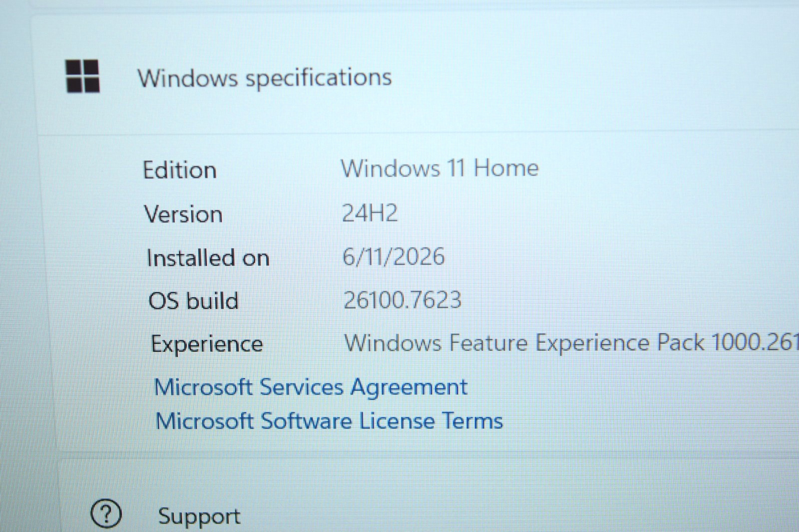This screenshot has height=532, width=799.
Task: Select the Experience label
Action: [x=207, y=344]
